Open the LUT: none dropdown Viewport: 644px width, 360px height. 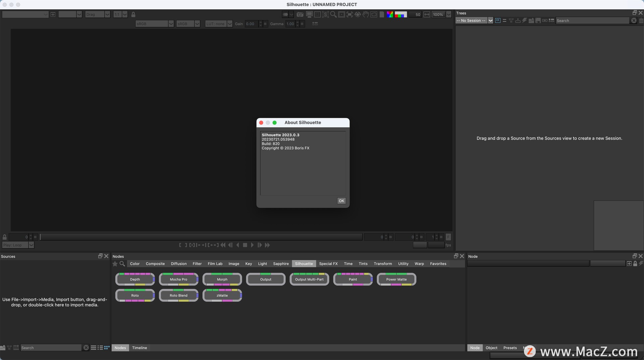click(x=219, y=24)
